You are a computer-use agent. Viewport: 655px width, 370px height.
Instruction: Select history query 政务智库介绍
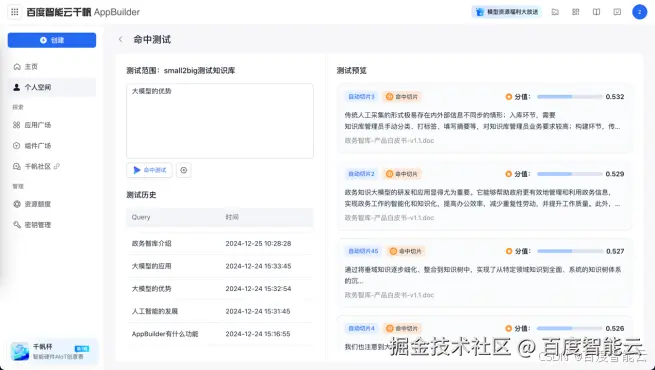[x=152, y=243]
